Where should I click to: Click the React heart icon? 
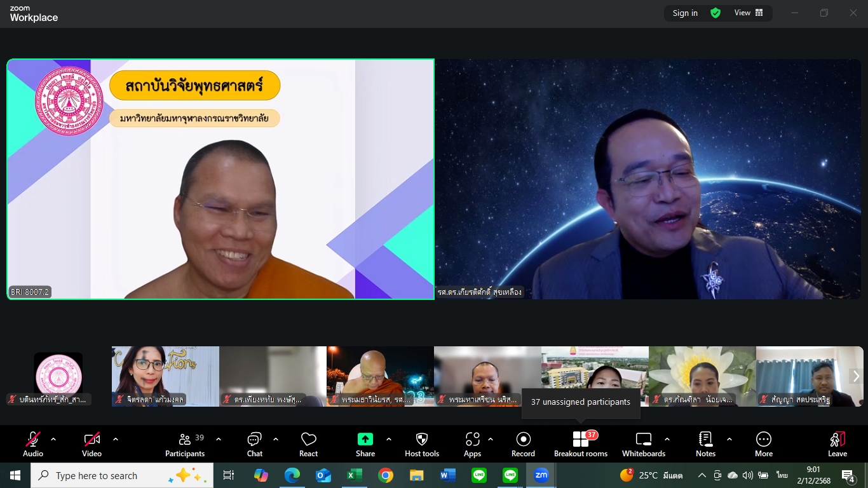(x=308, y=444)
